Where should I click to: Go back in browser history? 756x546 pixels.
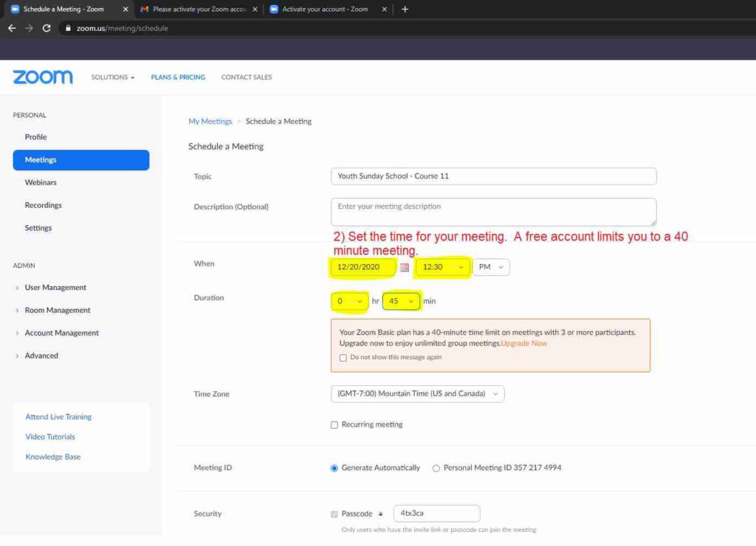point(12,29)
